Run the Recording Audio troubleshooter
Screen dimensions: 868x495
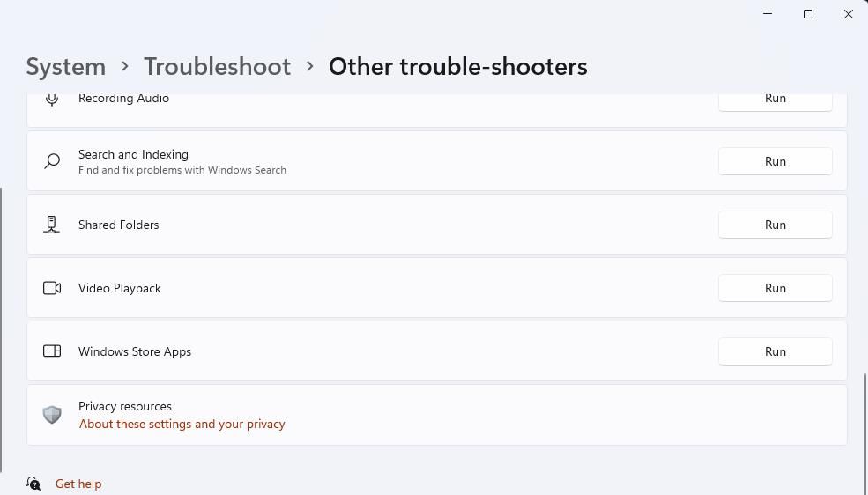coord(775,99)
